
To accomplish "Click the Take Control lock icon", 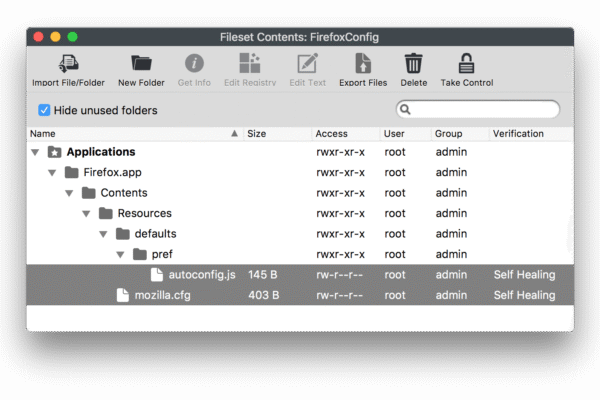I will [x=466, y=64].
